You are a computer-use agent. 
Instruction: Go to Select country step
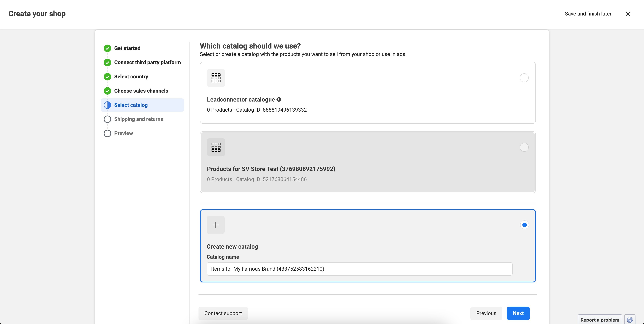[131, 77]
